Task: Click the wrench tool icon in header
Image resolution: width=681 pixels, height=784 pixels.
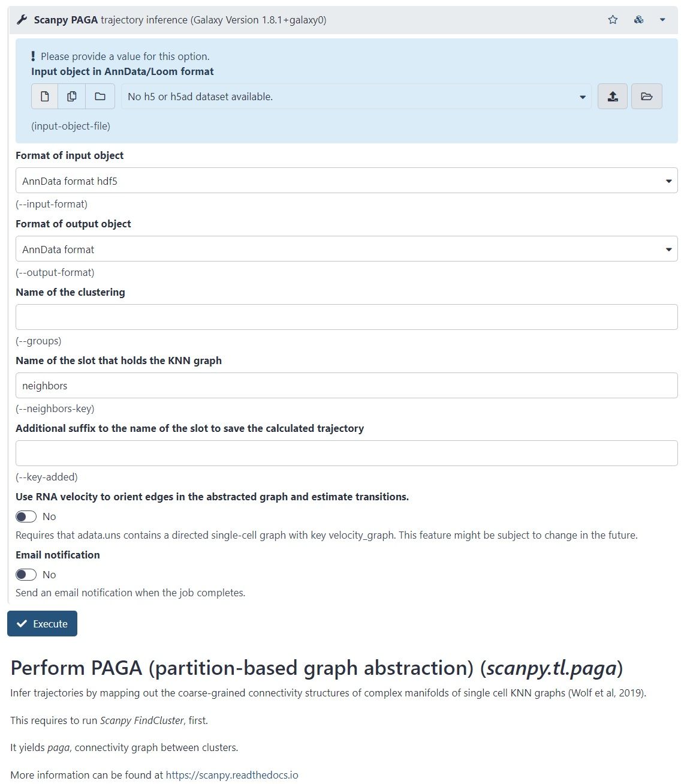Action: 22,20
